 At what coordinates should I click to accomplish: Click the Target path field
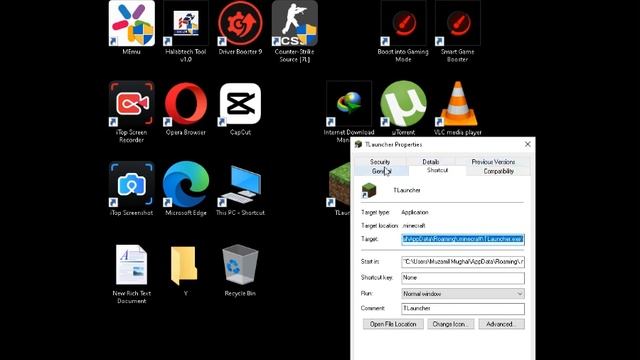pyautogui.click(x=463, y=239)
